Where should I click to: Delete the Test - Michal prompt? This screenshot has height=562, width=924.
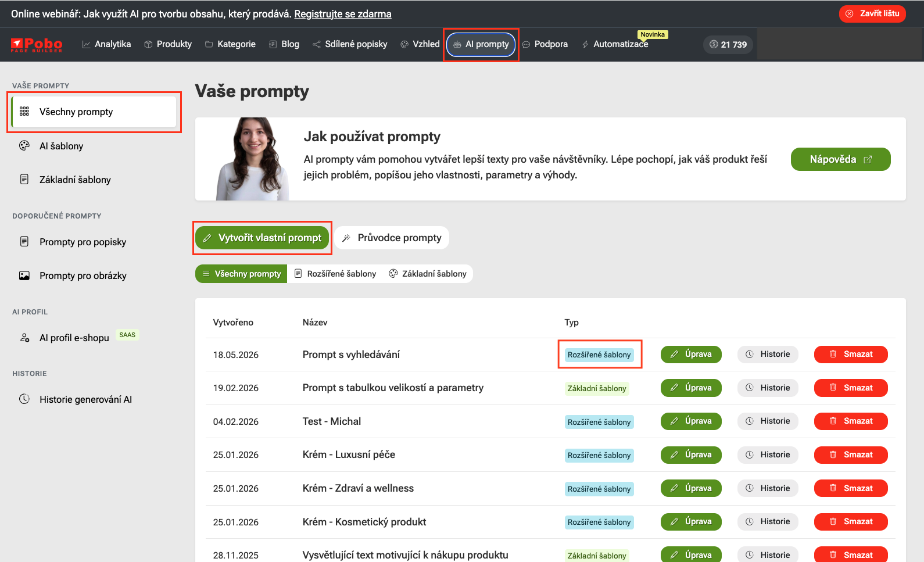(x=851, y=421)
